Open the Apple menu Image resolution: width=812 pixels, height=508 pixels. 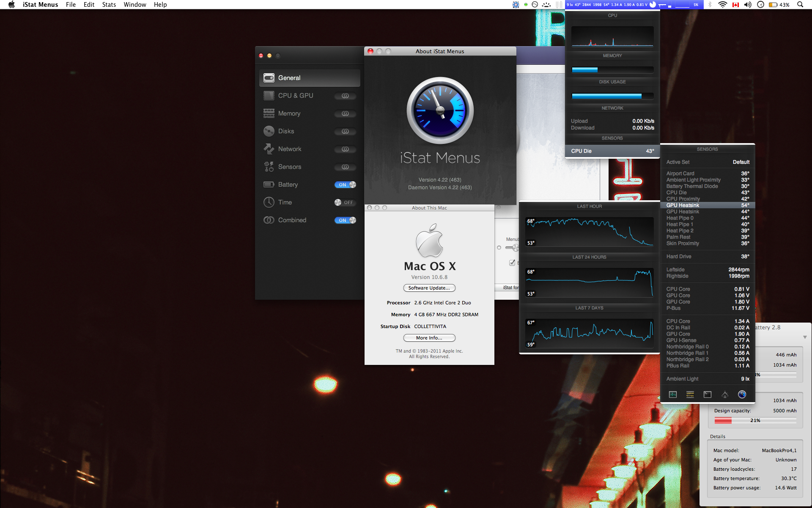tap(11, 5)
